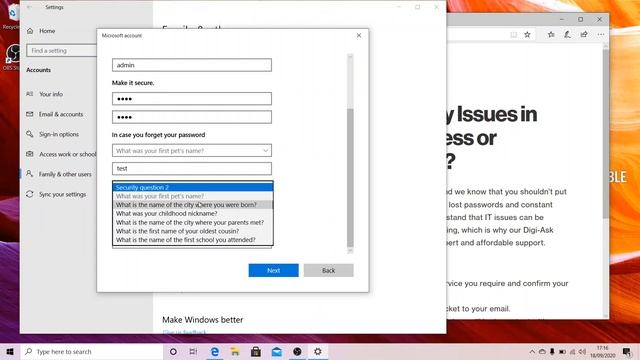Click the microphone tray icon

pyautogui.click(x=552, y=351)
